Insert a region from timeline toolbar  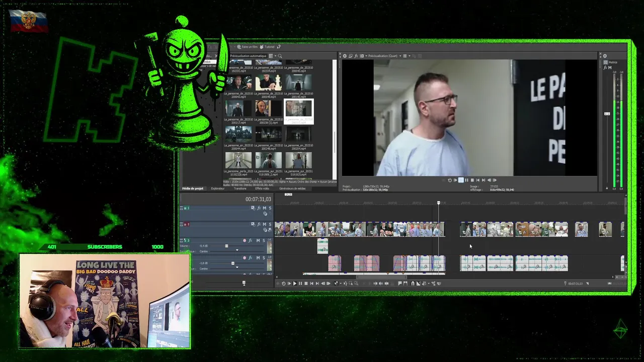(406, 283)
